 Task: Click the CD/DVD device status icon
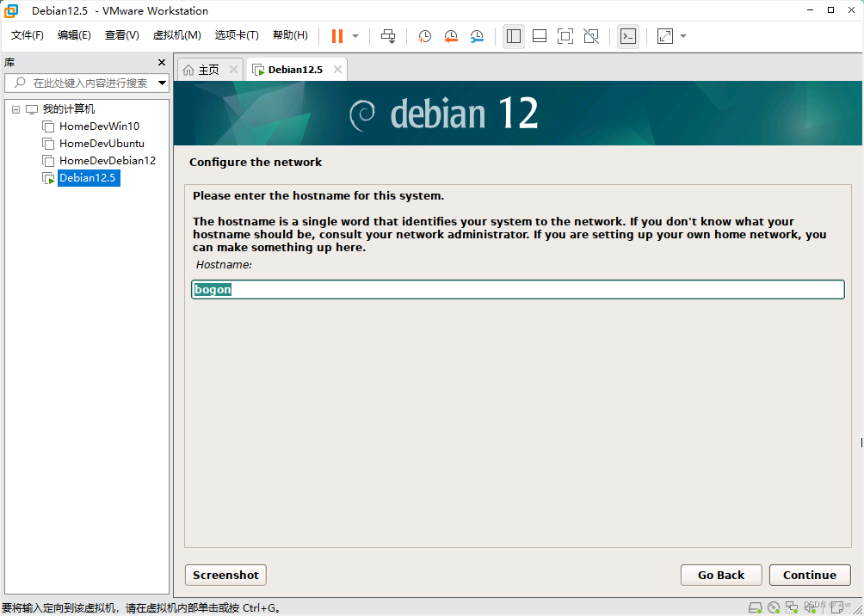point(774,607)
